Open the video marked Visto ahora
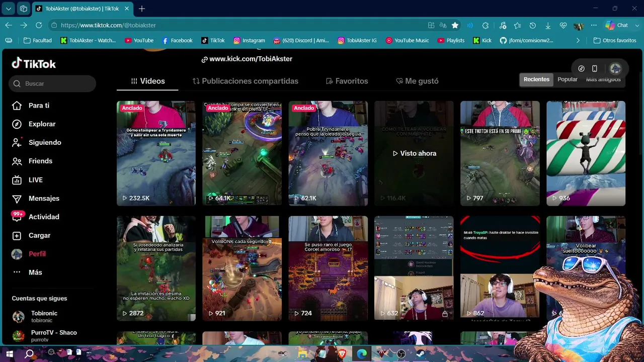 pos(414,153)
